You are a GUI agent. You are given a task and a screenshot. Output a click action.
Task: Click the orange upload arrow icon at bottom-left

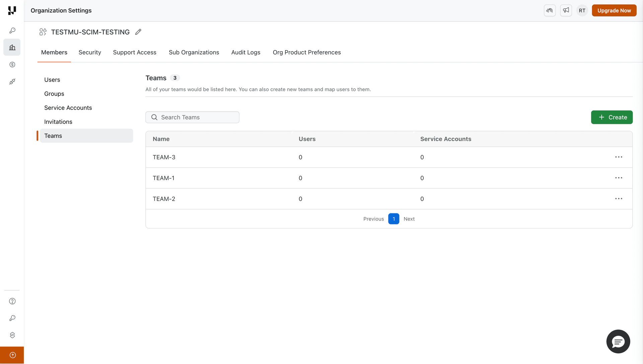(12, 355)
